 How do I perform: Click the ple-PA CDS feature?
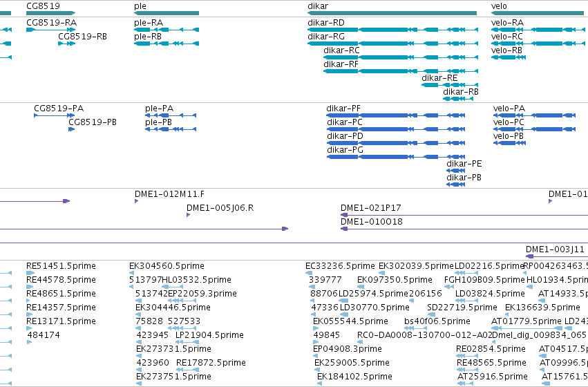(171, 115)
